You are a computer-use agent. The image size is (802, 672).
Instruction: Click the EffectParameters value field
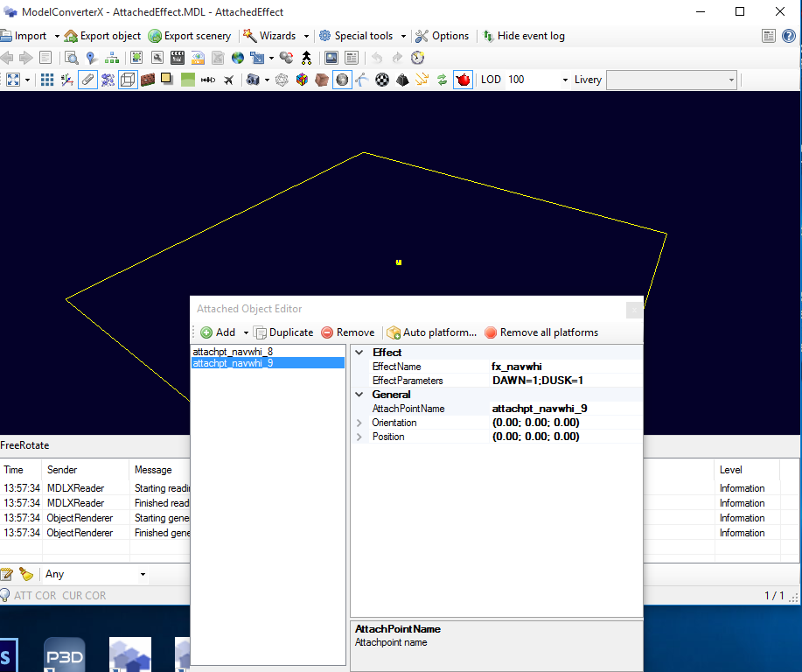566,381
